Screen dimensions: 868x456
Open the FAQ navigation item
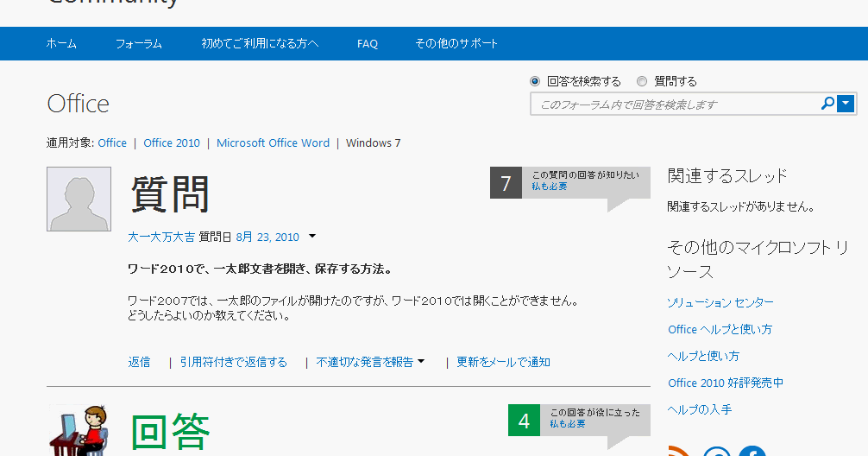(368, 44)
